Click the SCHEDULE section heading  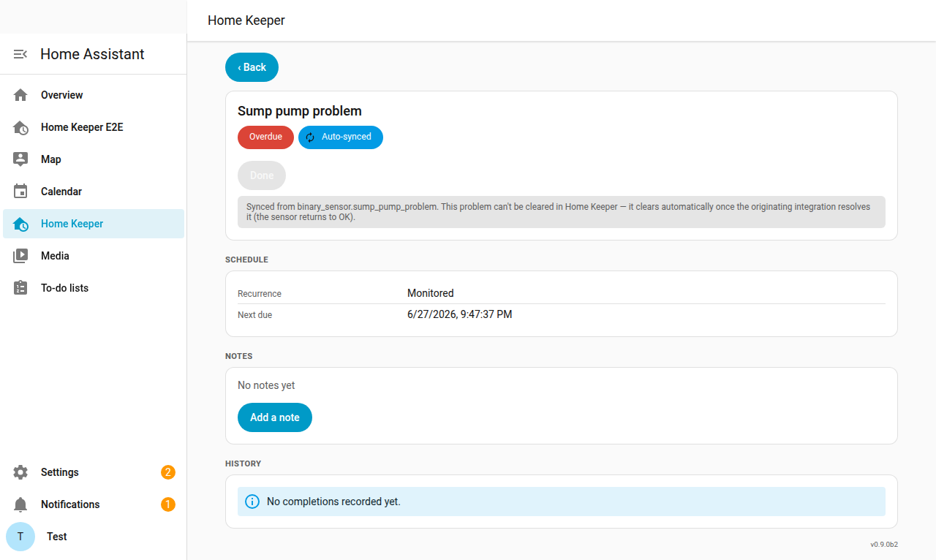pyautogui.click(x=246, y=260)
